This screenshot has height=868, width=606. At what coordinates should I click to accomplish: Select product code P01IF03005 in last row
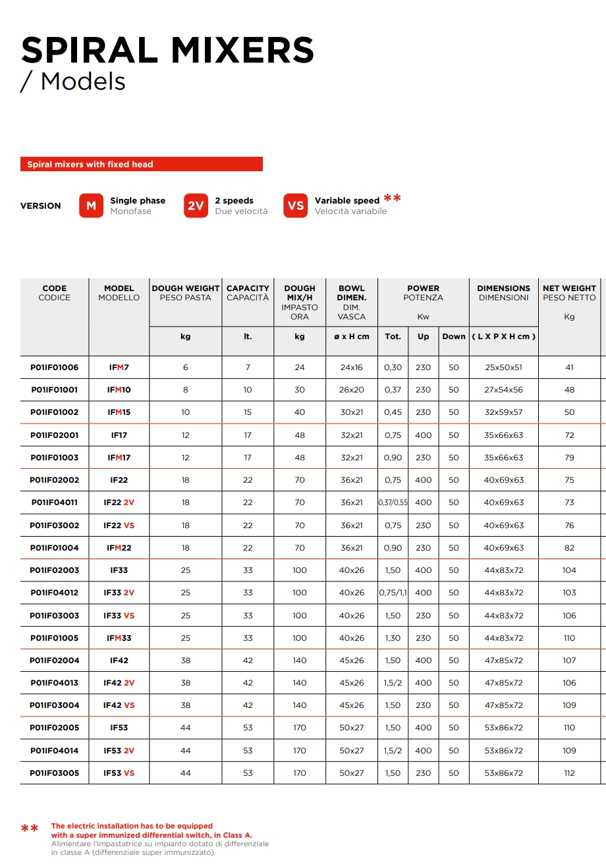tap(55, 773)
